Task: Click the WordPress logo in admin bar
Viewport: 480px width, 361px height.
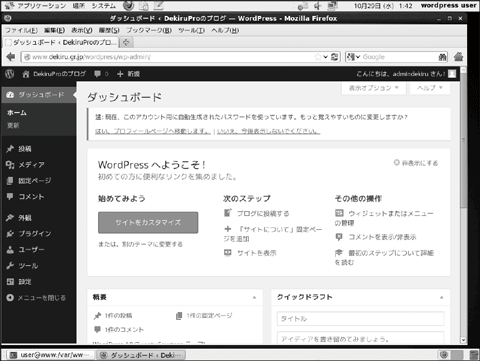Action: (10, 74)
